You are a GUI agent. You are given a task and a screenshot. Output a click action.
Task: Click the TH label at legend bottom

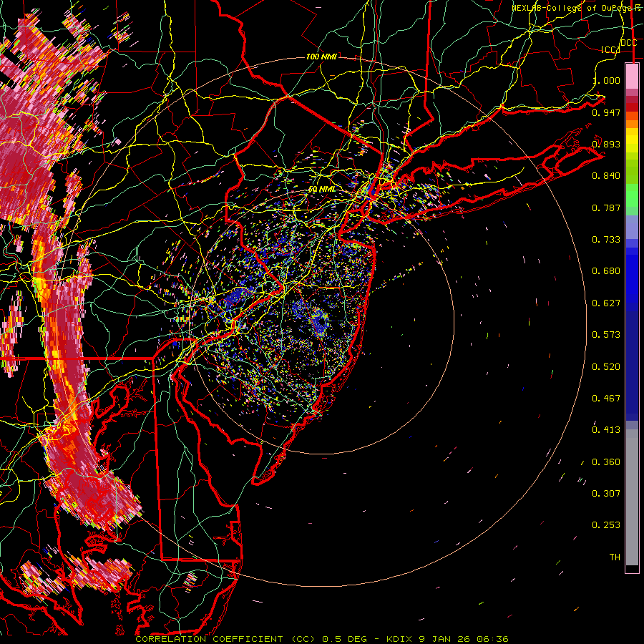point(615,557)
